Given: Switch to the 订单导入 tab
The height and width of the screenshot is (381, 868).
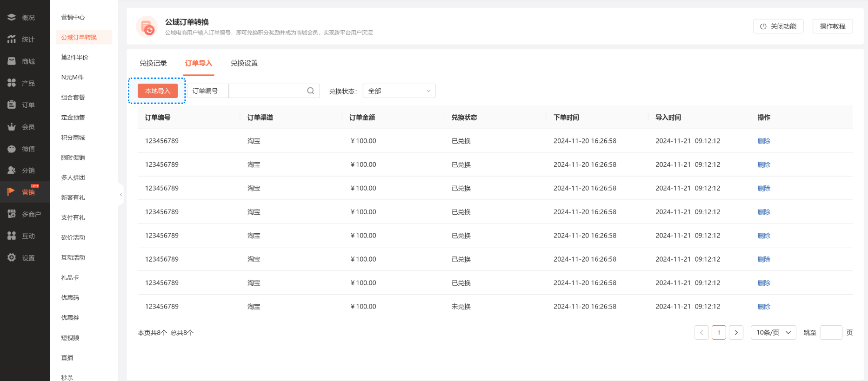Looking at the screenshot, I should (199, 63).
